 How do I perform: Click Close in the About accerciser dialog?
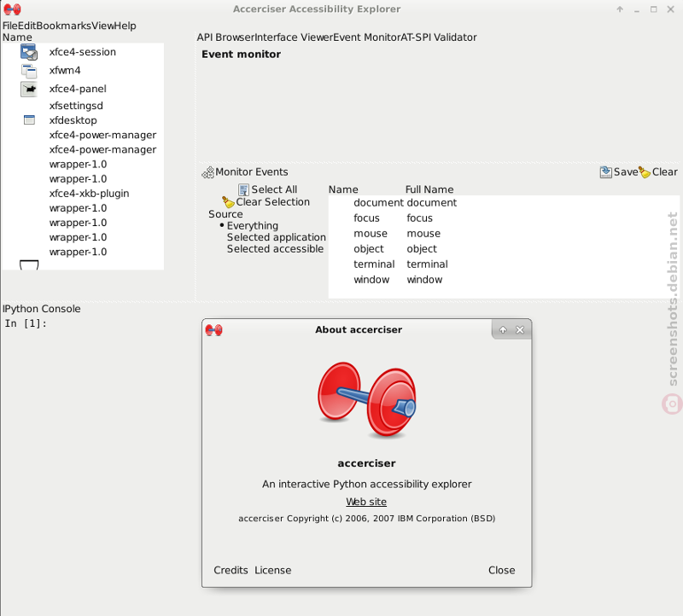point(501,570)
